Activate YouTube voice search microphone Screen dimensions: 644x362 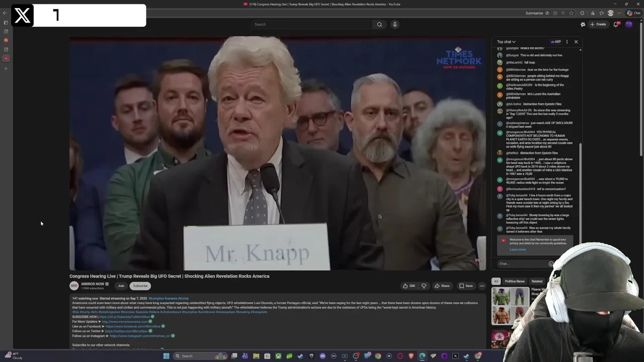click(395, 24)
